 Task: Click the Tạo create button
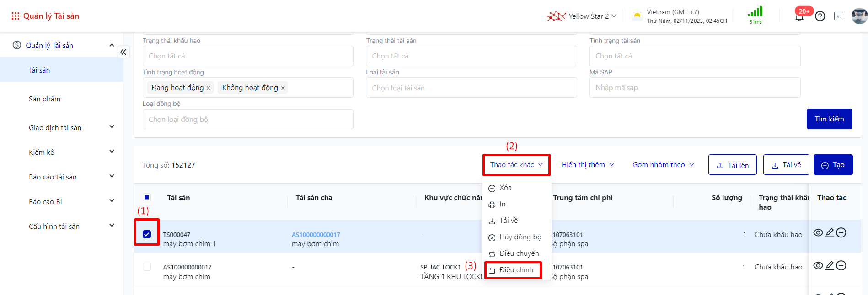click(x=833, y=165)
